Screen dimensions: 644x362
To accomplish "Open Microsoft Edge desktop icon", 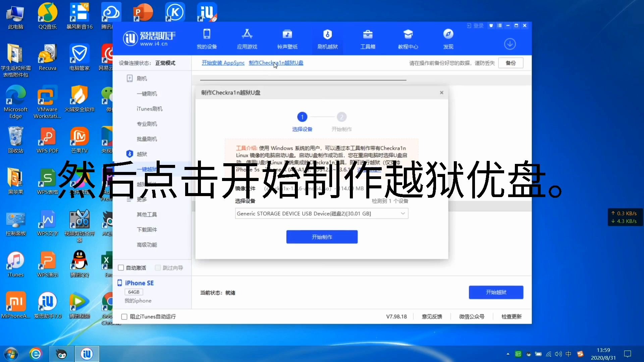I will coord(15,102).
